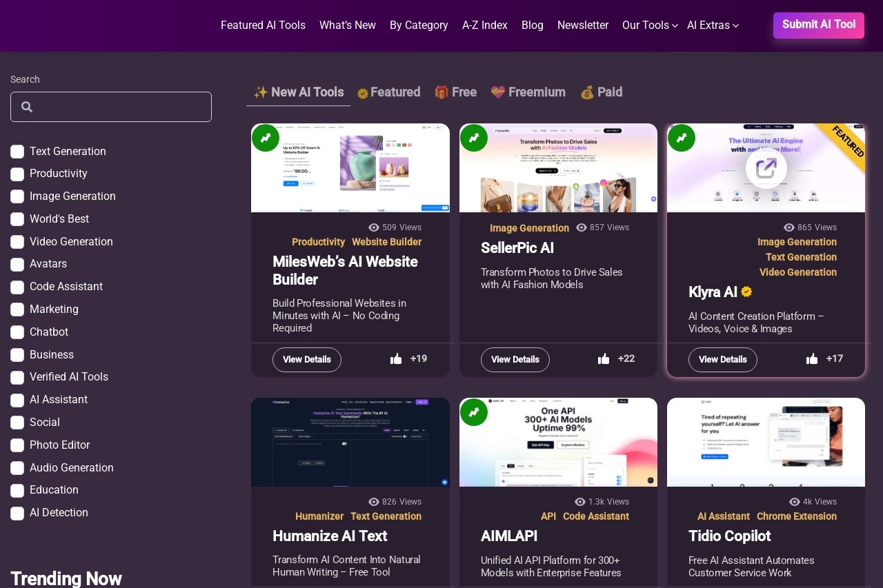Click thumbs-up on Klyra AI
The height and width of the screenshot is (588, 883).
812,359
